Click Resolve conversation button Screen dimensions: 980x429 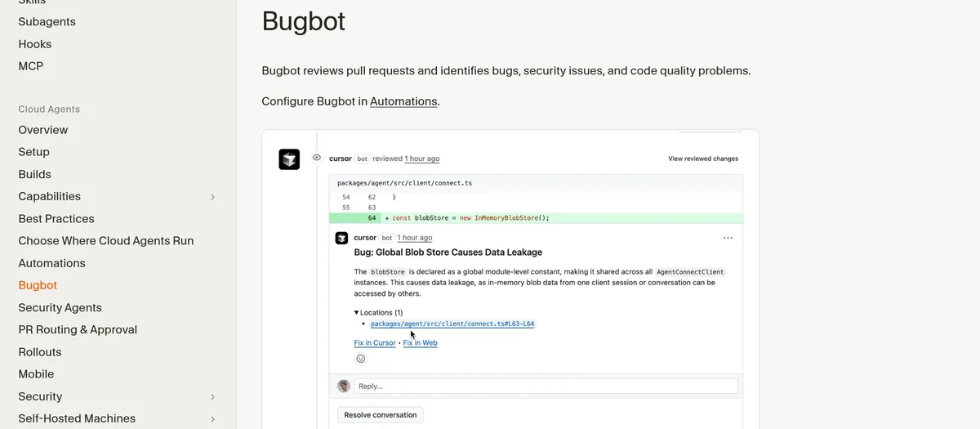[381, 415]
